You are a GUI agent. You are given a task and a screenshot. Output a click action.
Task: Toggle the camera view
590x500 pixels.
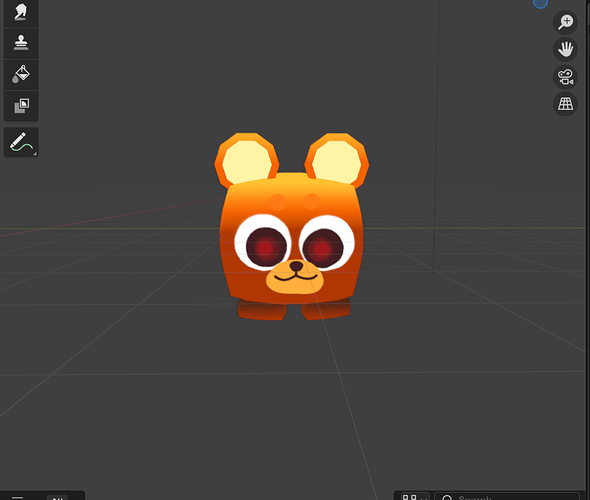565,77
